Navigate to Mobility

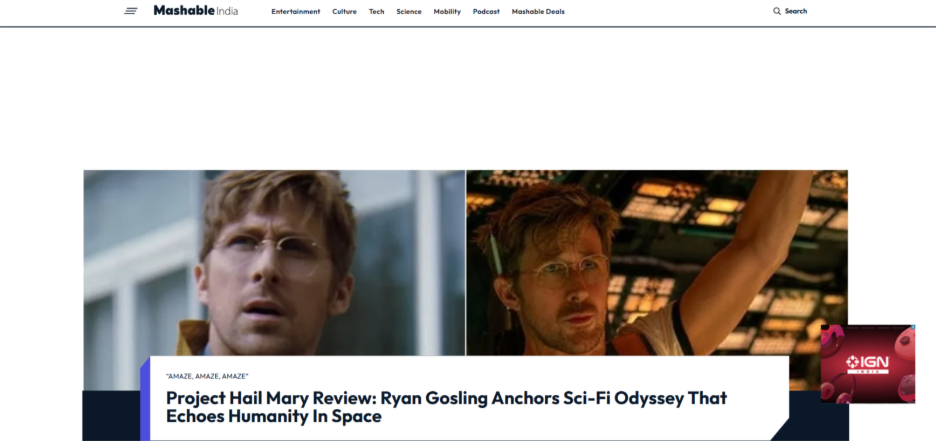(x=447, y=11)
